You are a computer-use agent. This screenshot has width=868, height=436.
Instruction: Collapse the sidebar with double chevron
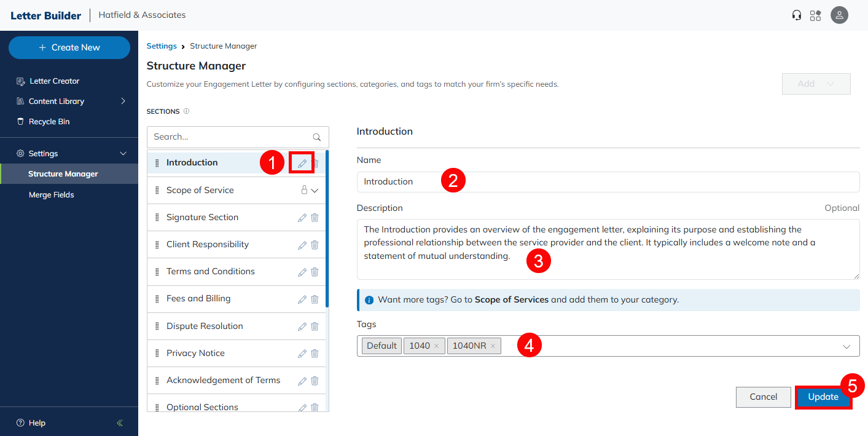[120, 423]
